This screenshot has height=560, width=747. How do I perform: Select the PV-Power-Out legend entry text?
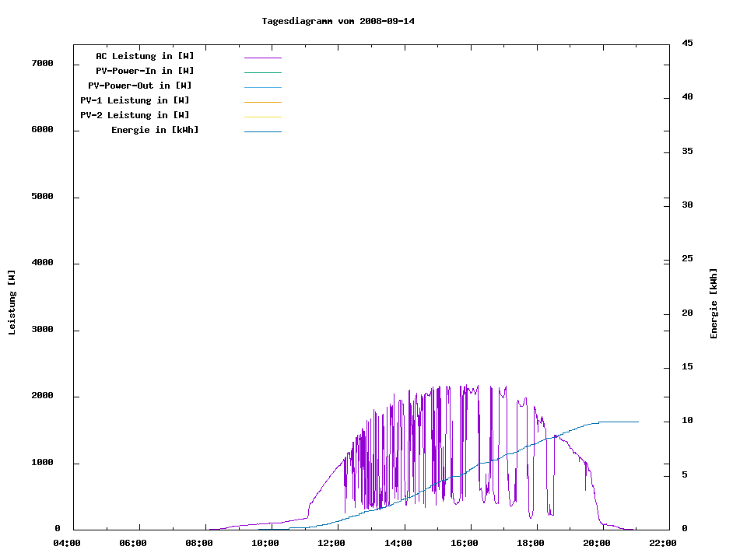(140, 86)
